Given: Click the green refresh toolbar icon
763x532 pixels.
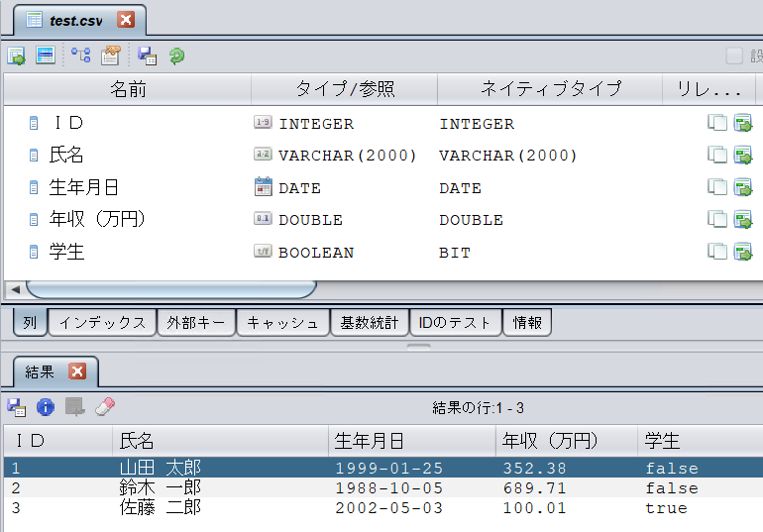Looking at the screenshot, I should (176, 55).
